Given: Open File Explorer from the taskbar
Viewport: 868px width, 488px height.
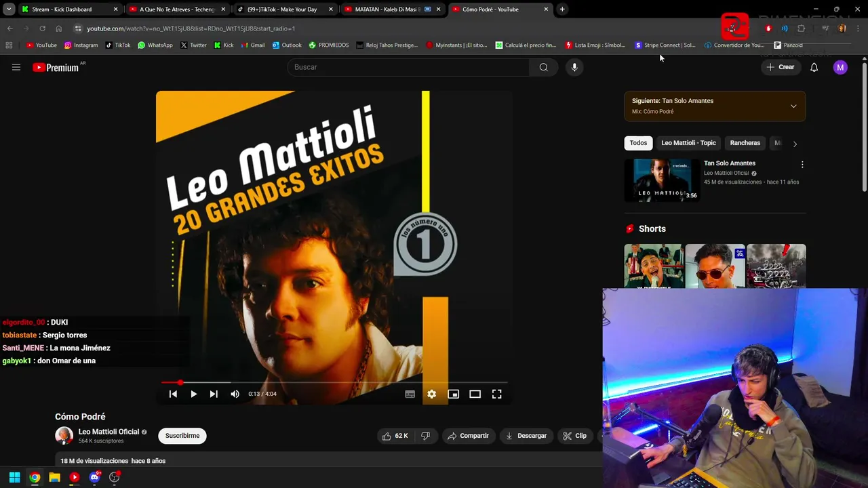Looking at the screenshot, I should tap(54, 477).
